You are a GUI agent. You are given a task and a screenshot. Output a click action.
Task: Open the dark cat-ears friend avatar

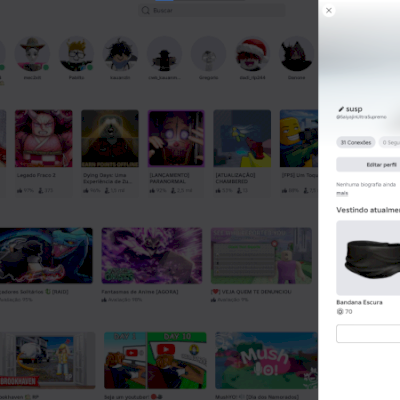296,54
